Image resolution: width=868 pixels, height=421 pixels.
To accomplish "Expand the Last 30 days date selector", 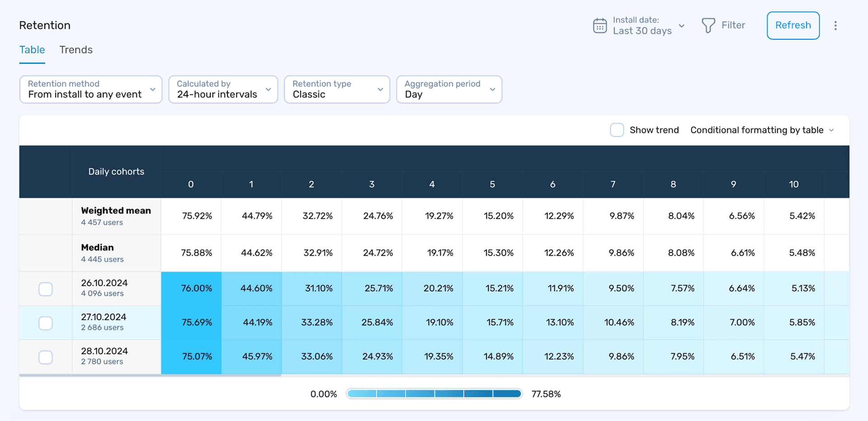I will pyautogui.click(x=682, y=26).
